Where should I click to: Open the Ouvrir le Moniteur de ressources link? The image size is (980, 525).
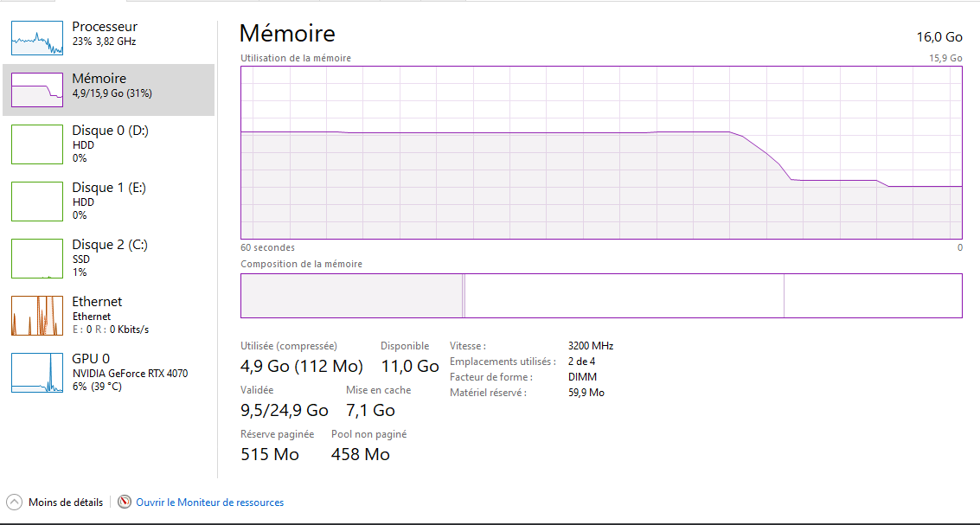[x=210, y=503]
